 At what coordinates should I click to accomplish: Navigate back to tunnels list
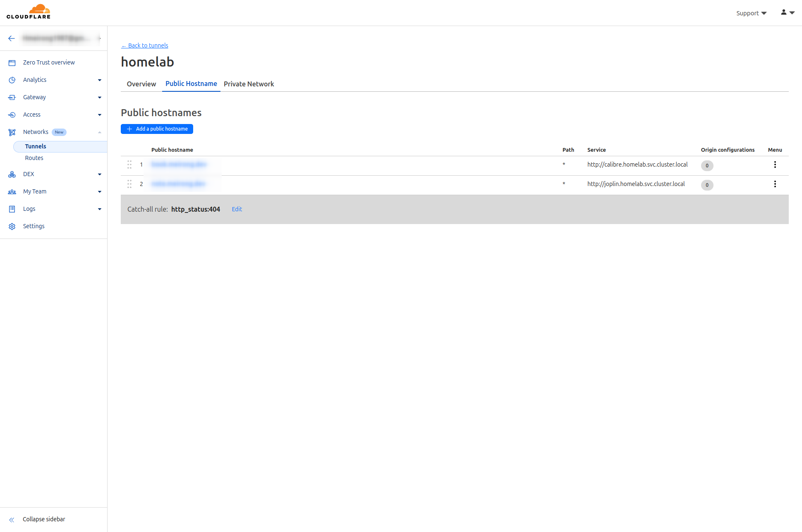145,45
